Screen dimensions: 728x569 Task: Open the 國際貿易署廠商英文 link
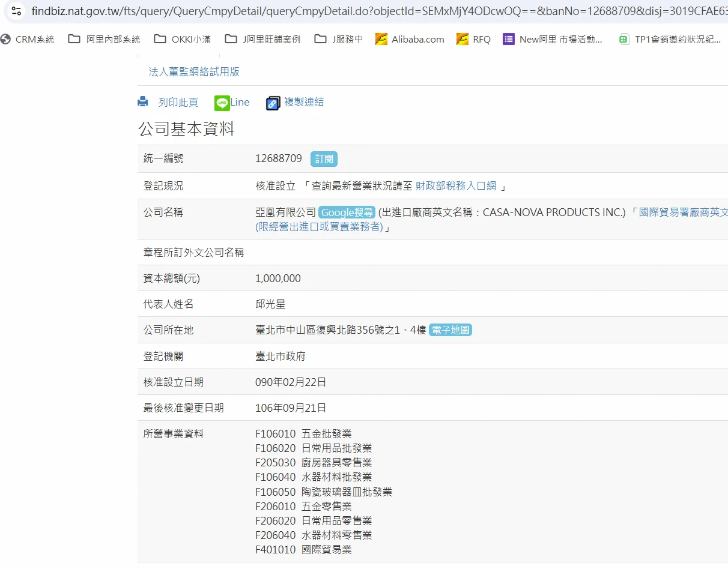click(683, 212)
